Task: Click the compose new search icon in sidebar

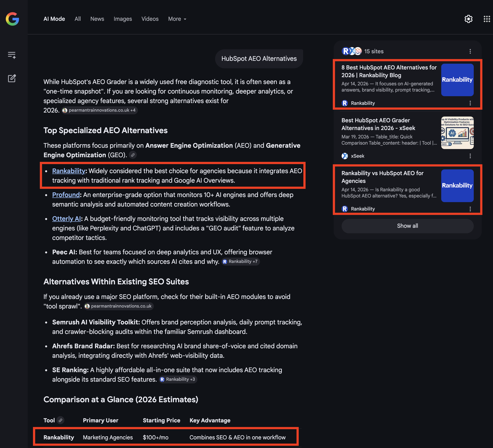Action: tap(12, 78)
